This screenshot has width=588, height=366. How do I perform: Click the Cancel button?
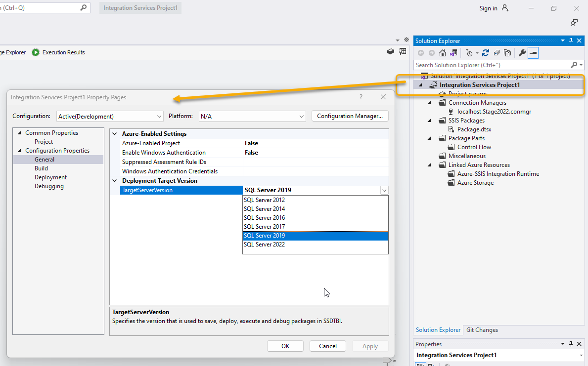tap(328, 346)
